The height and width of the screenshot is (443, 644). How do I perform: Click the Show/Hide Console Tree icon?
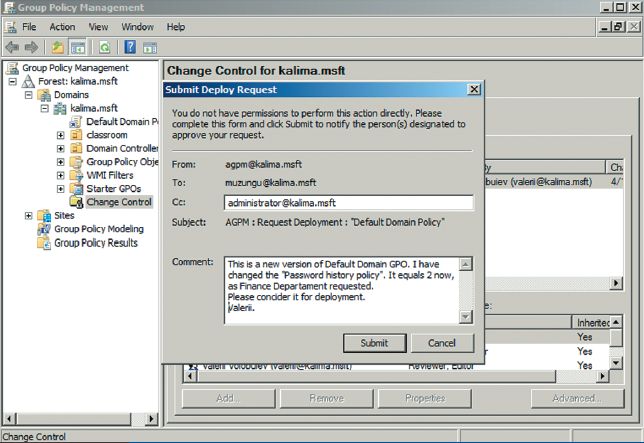click(77, 47)
